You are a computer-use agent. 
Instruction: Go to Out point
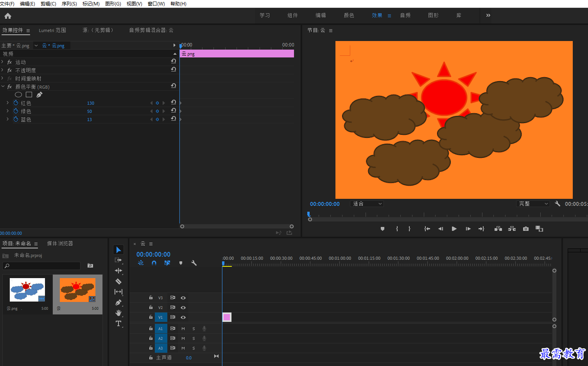point(481,229)
